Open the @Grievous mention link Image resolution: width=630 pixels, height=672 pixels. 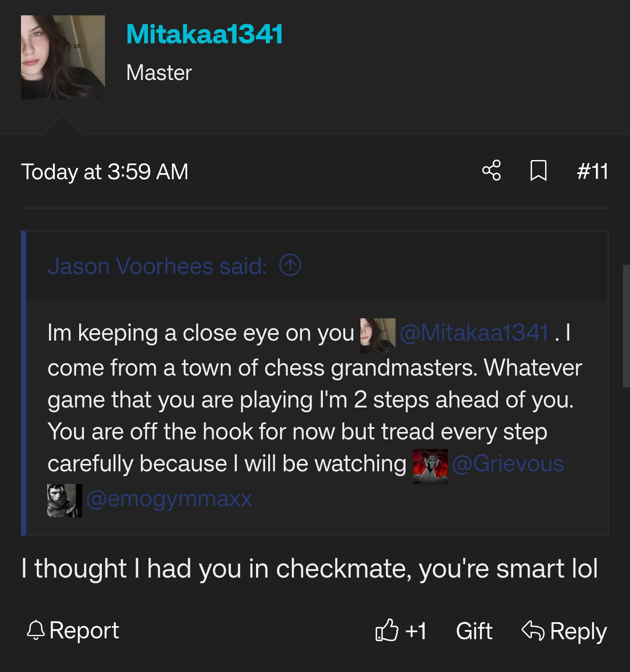click(x=507, y=463)
